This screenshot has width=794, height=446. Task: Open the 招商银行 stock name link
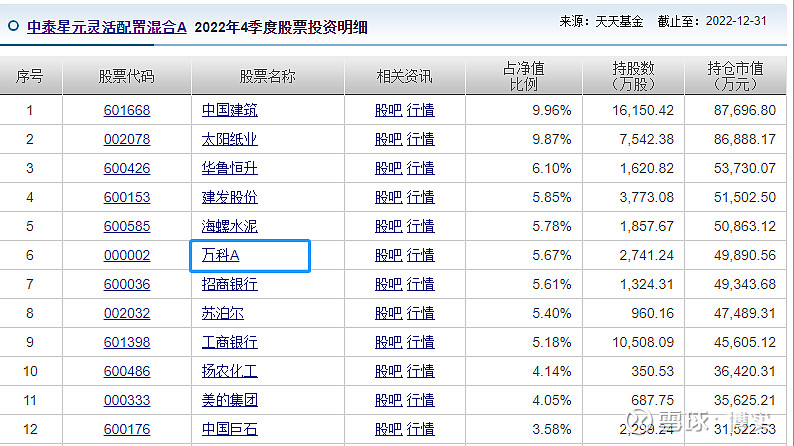[229, 285]
